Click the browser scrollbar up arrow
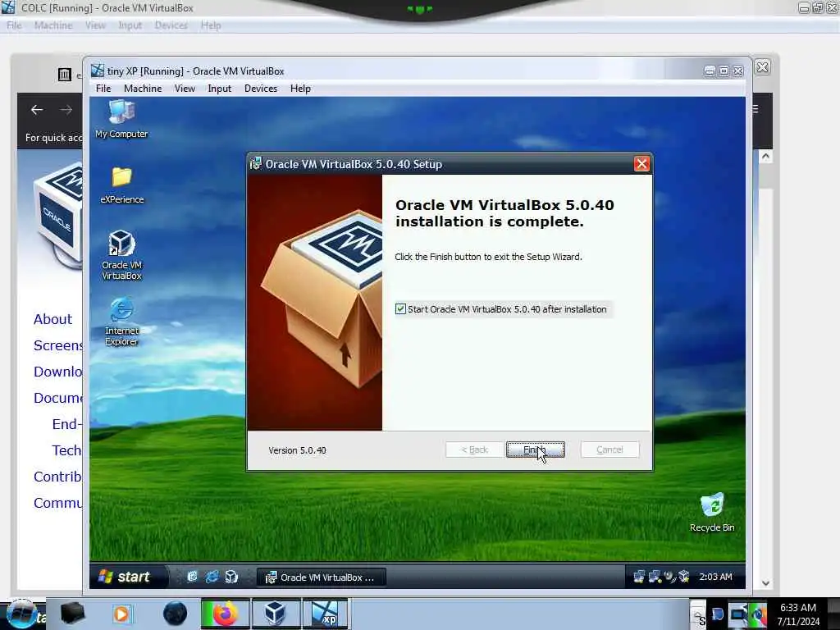The image size is (840, 630). pyautogui.click(x=765, y=157)
